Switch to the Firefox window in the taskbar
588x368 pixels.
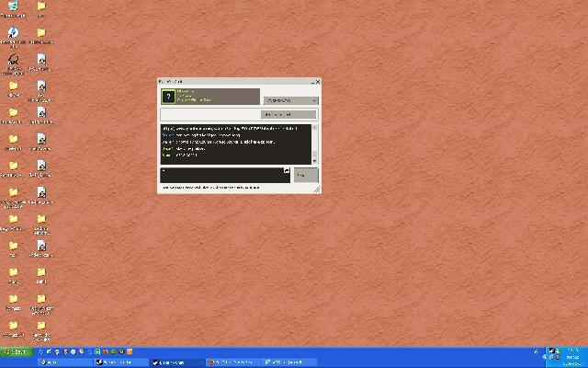232,362
